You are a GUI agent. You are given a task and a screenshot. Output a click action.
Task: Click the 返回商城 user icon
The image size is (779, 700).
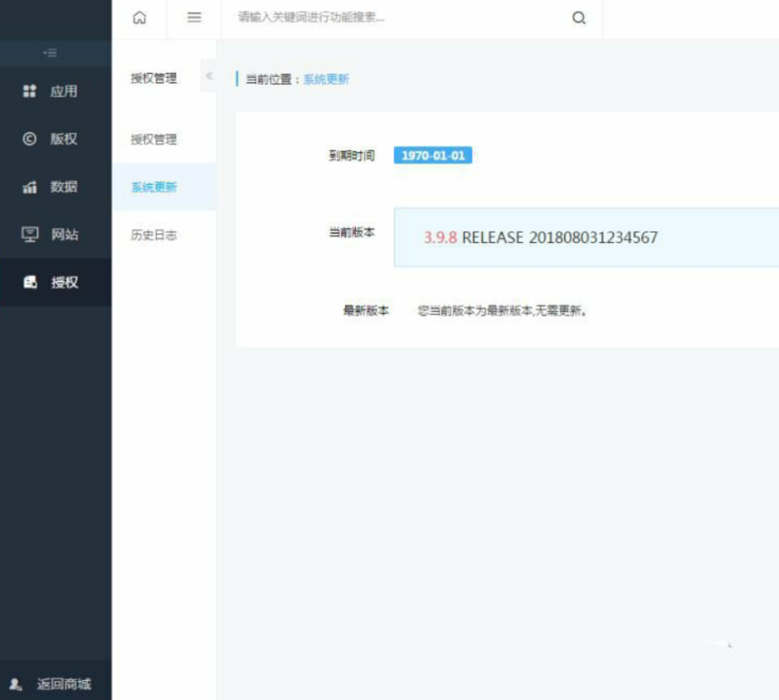click(16, 684)
